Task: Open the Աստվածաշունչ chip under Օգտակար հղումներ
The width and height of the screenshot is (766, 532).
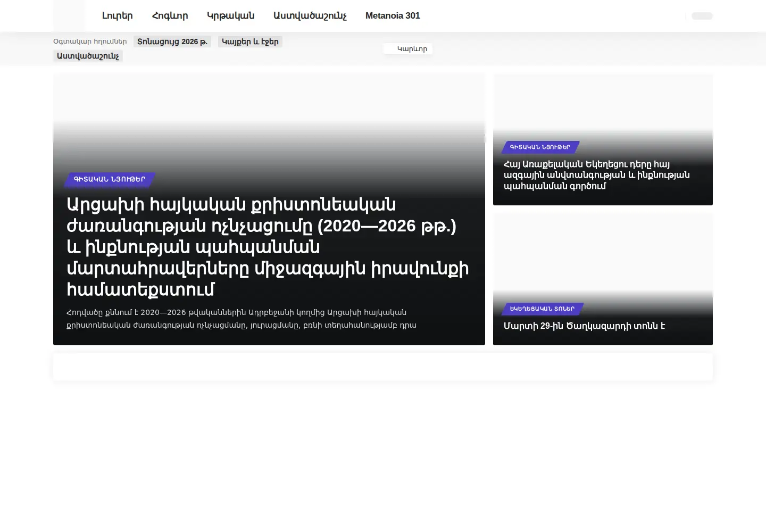Action: click(88, 56)
